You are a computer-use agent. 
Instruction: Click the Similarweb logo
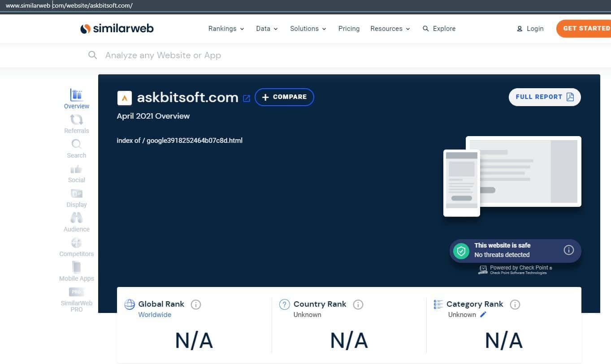click(117, 29)
